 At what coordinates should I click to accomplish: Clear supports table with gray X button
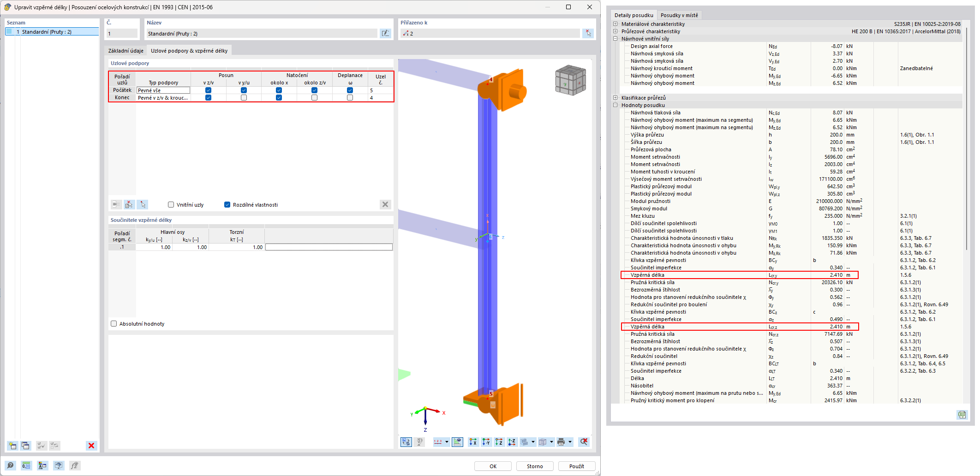tap(385, 204)
